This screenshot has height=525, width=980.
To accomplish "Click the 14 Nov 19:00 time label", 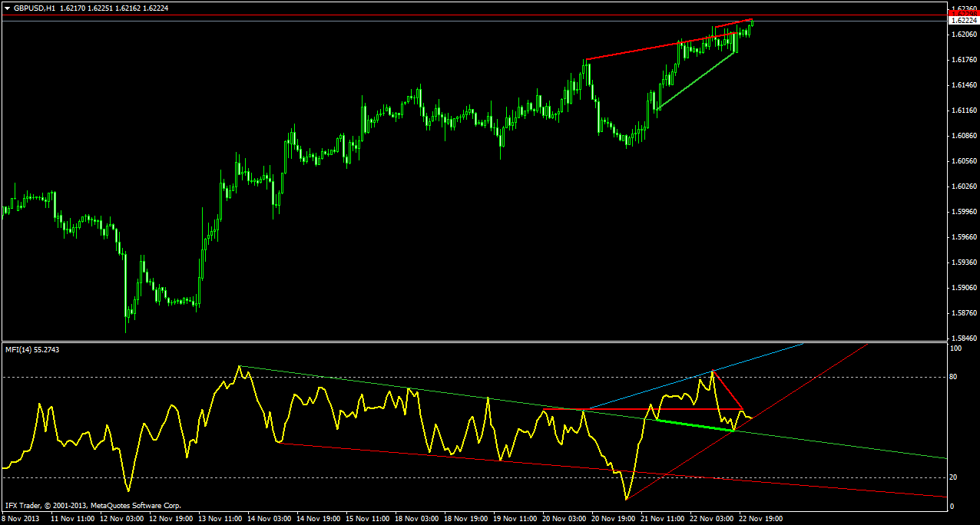I will 319,519.
